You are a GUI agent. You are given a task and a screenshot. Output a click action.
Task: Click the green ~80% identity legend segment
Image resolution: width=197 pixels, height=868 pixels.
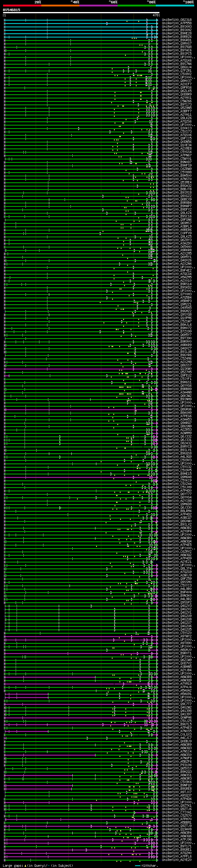point(137,6)
